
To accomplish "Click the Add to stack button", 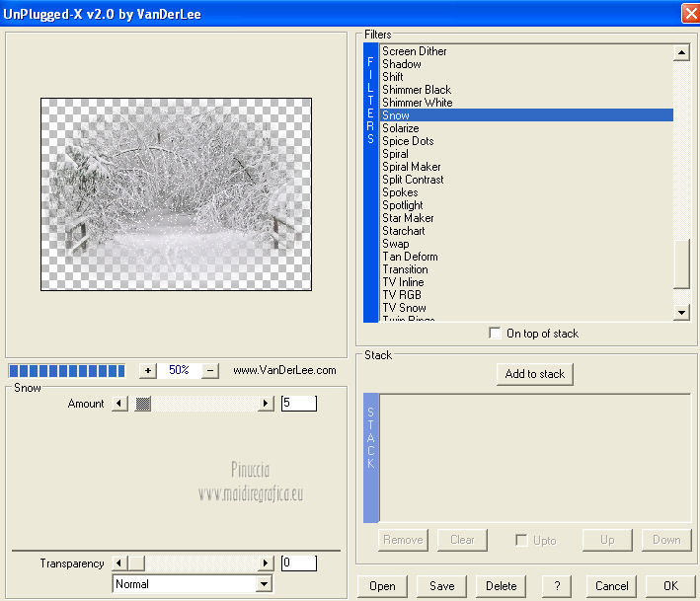I will pyautogui.click(x=535, y=374).
